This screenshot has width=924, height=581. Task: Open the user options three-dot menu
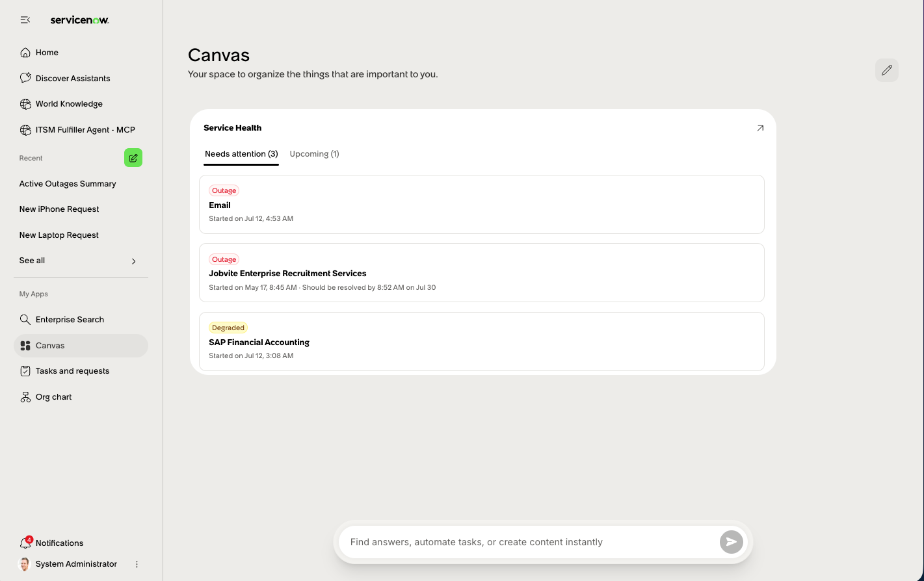(137, 564)
